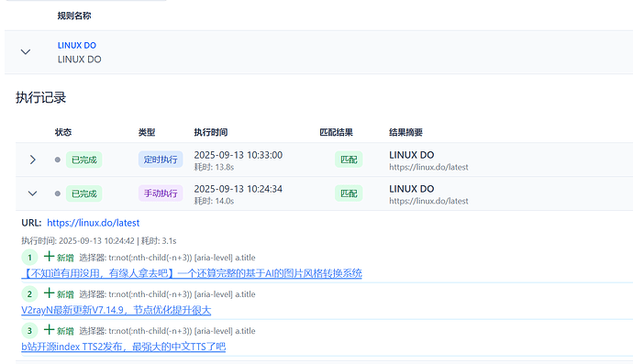Open the AI图片风格转换系统 post link
Screen dimensions: 633x364
pos(192,273)
